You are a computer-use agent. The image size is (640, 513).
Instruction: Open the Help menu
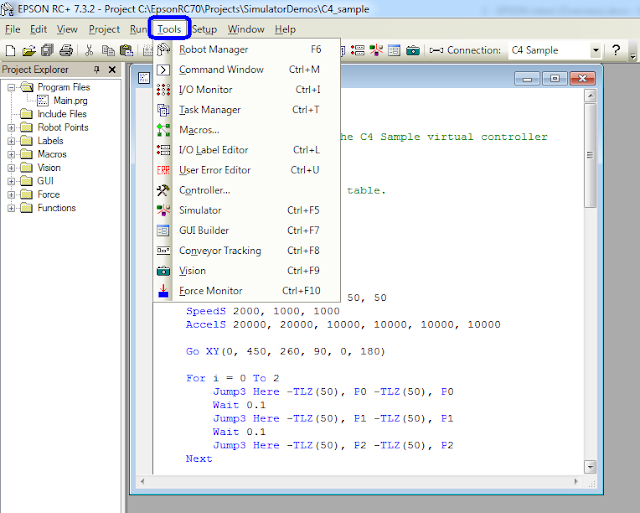(x=285, y=29)
